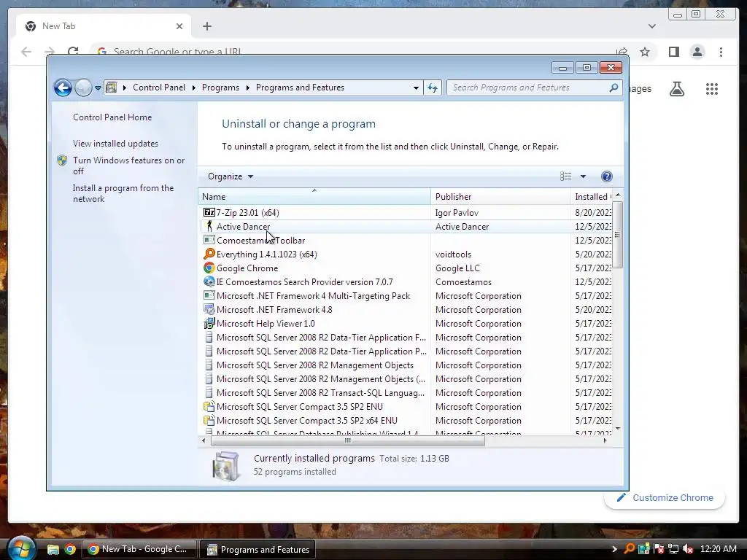The image size is (747, 560).
Task: Switch to New Tab - Google Chrome taskbar button
Action: pyautogui.click(x=139, y=549)
